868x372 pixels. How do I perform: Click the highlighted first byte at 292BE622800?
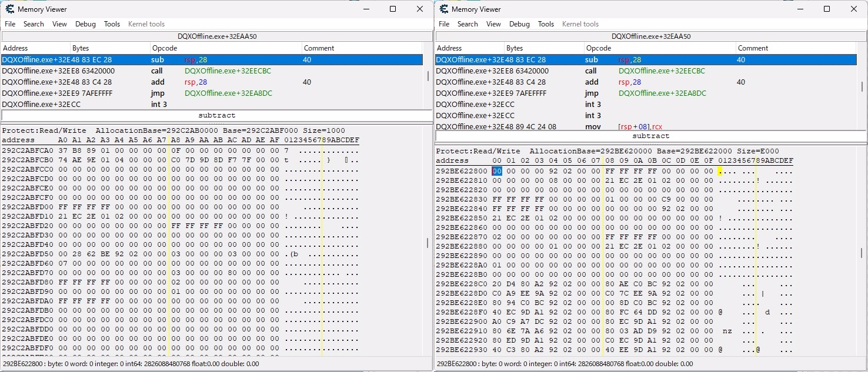[x=497, y=171]
